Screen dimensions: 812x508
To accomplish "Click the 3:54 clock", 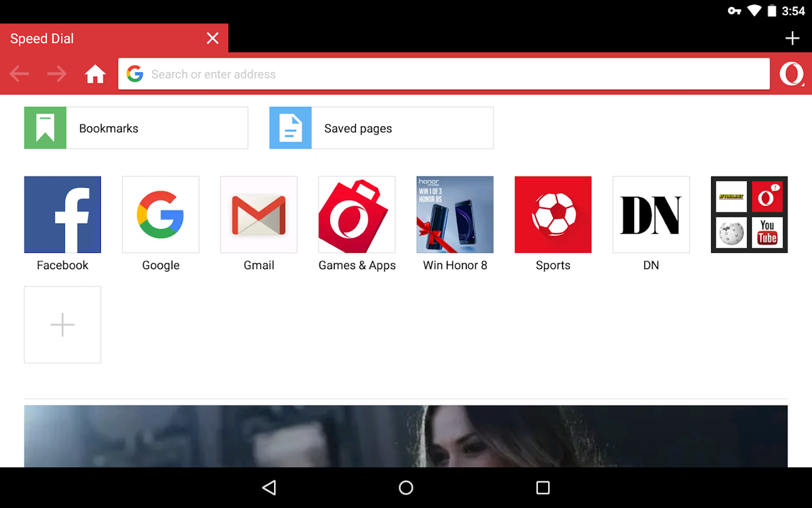I will point(793,11).
